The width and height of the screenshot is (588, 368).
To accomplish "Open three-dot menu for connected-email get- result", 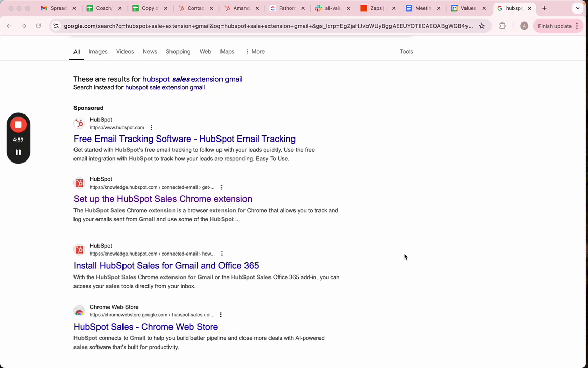I will point(221,187).
